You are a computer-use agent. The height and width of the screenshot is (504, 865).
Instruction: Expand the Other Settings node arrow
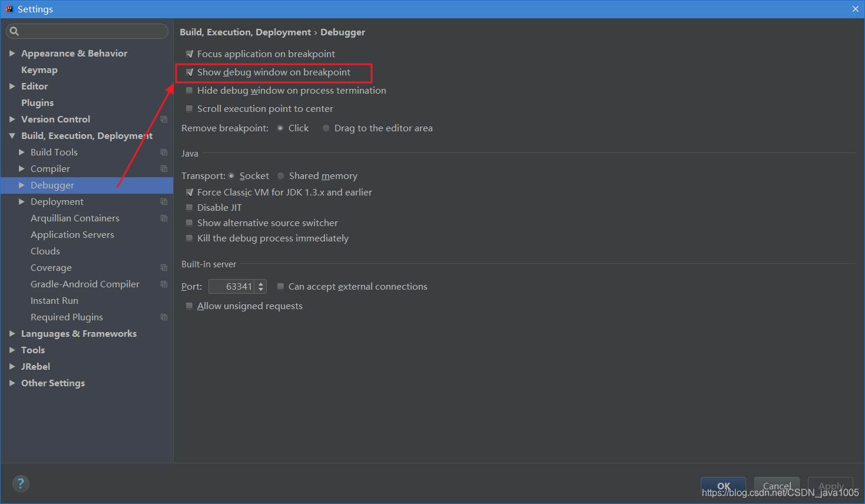(x=12, y=383)
